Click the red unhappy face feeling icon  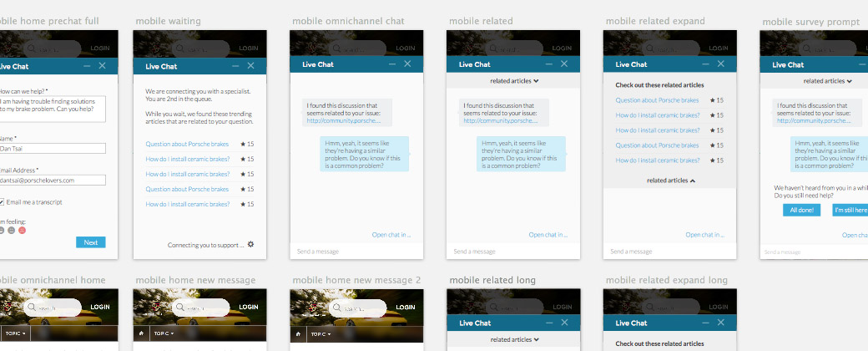23,230
